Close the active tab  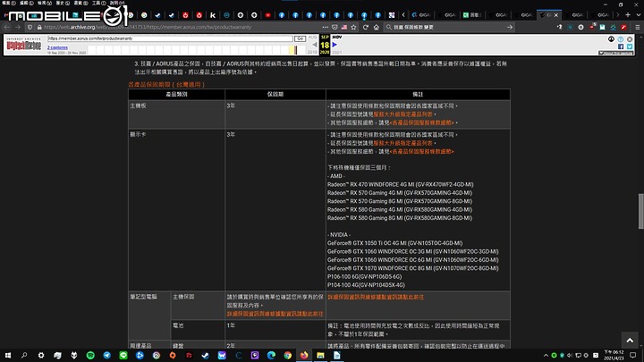556,15
